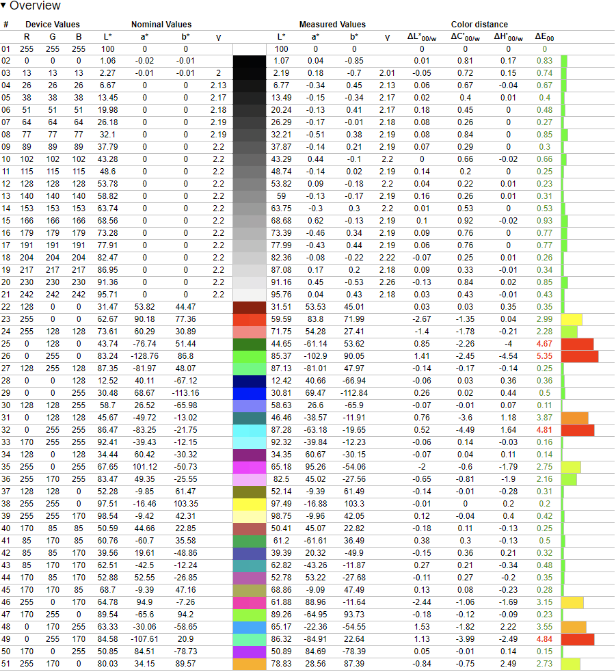Click the yellow ΔE bar for row 46
Image resolution: width=616 pixels, height=672 pixels.
[572, 602]
